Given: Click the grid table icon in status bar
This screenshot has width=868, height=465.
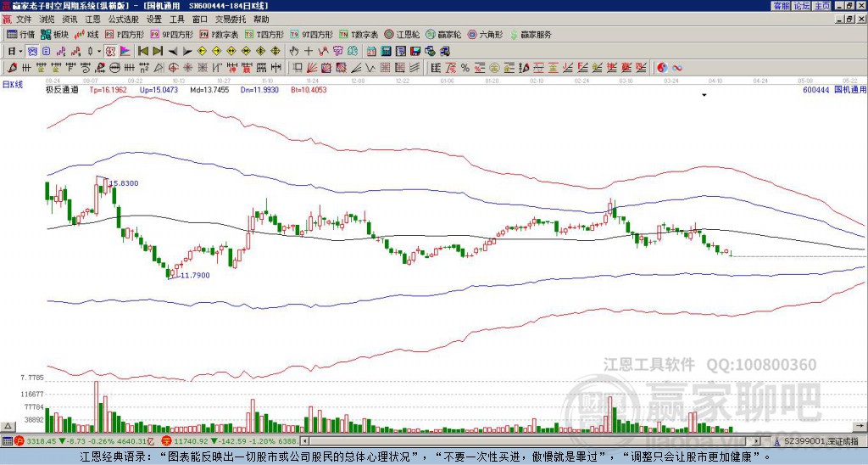Looking at the screenshot, I should coord(7,441).
